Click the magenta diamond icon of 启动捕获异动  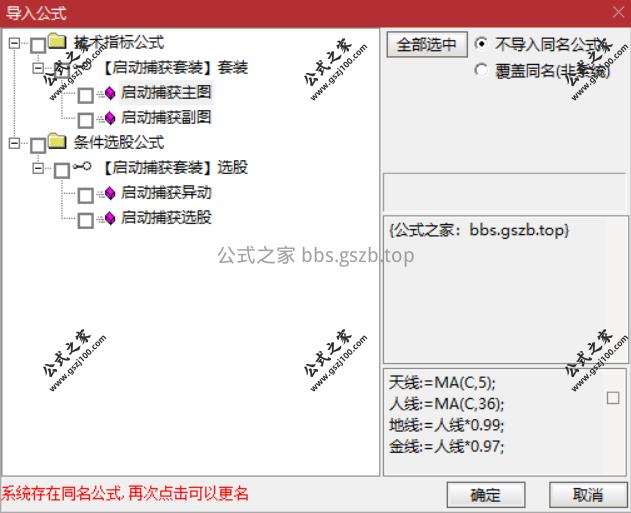tap(110, 194)
